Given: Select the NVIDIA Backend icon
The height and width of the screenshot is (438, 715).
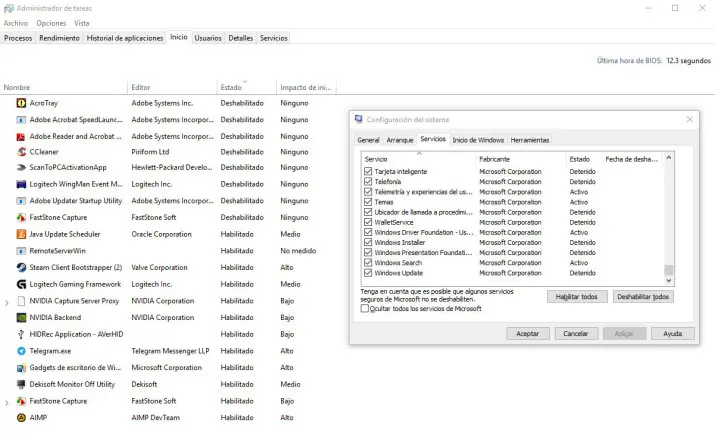Looking at the screenshot, I should [21, 317].
